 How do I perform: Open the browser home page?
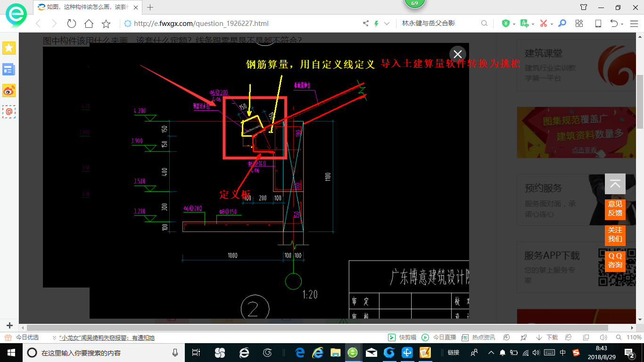(89, 24)
